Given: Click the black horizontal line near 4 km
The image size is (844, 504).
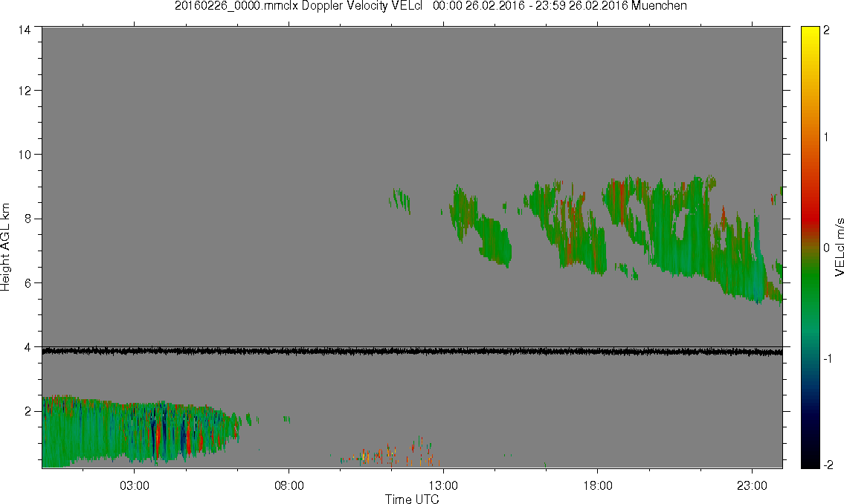Looking at the screenshot, I should (412, 352).
